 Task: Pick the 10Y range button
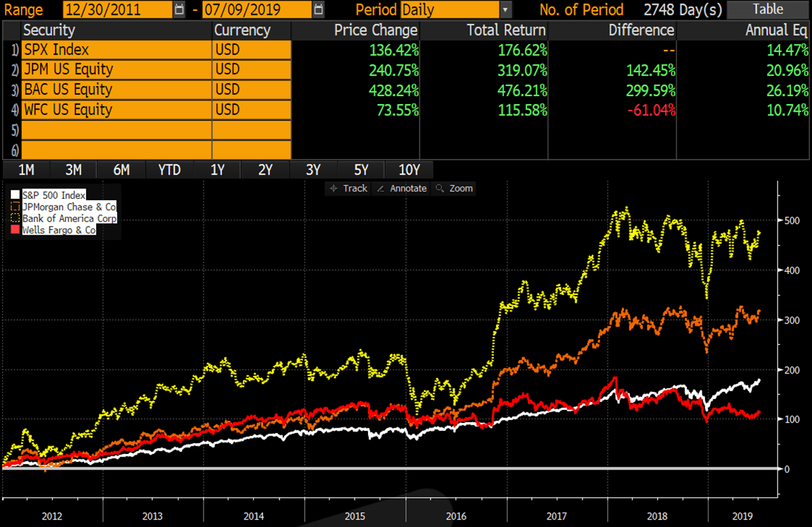coord(409,170)
